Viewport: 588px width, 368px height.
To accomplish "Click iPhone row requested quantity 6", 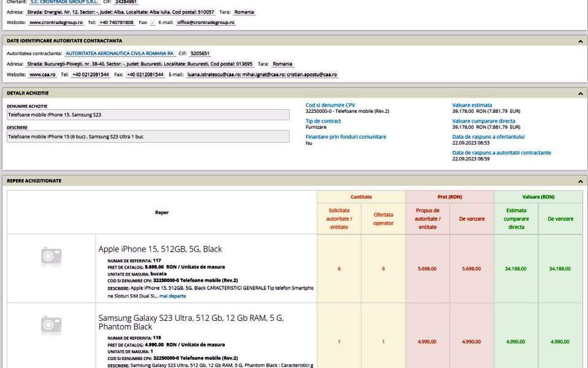I will 339,269.
